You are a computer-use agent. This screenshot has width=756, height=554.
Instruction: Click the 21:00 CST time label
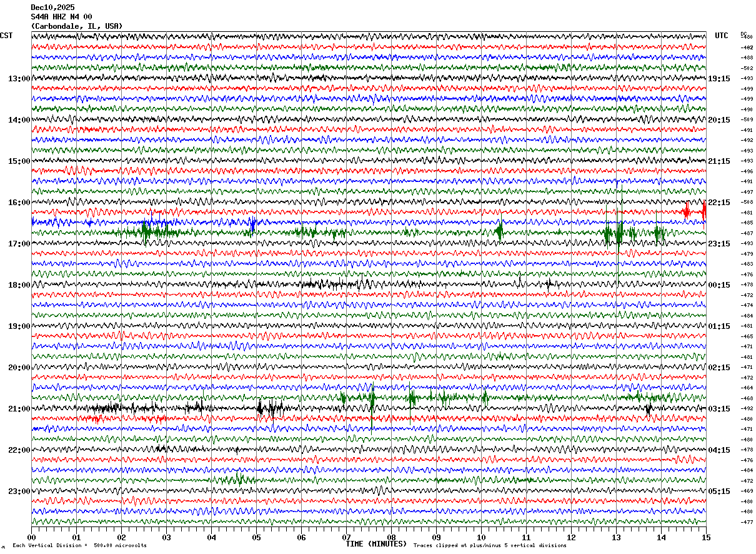click(x=19, y=408)
